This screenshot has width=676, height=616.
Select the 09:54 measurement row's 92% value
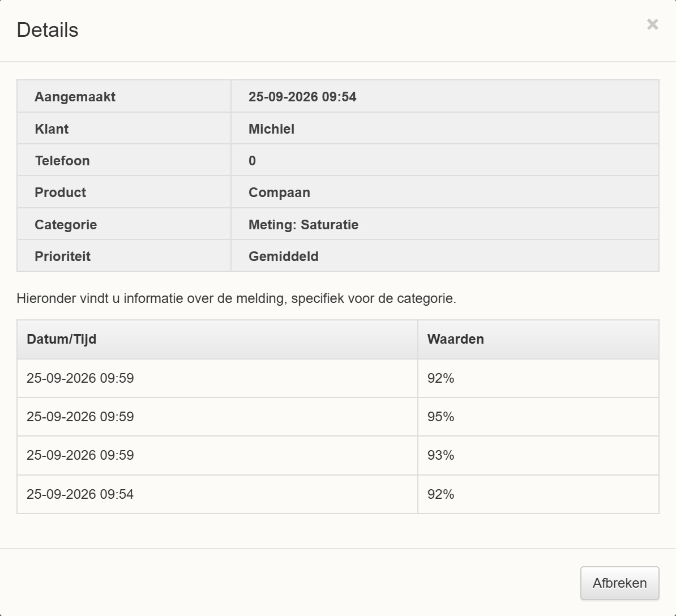[440, 494]
